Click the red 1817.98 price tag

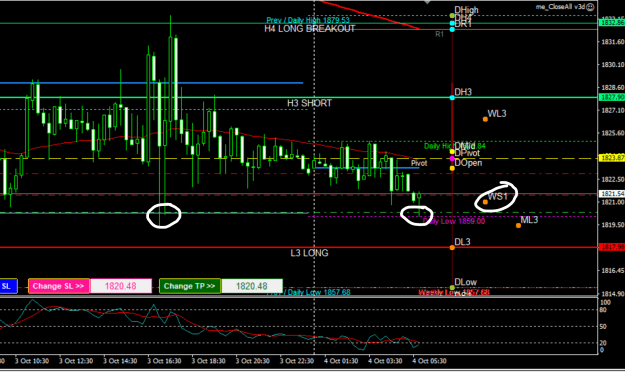point(612,247)
